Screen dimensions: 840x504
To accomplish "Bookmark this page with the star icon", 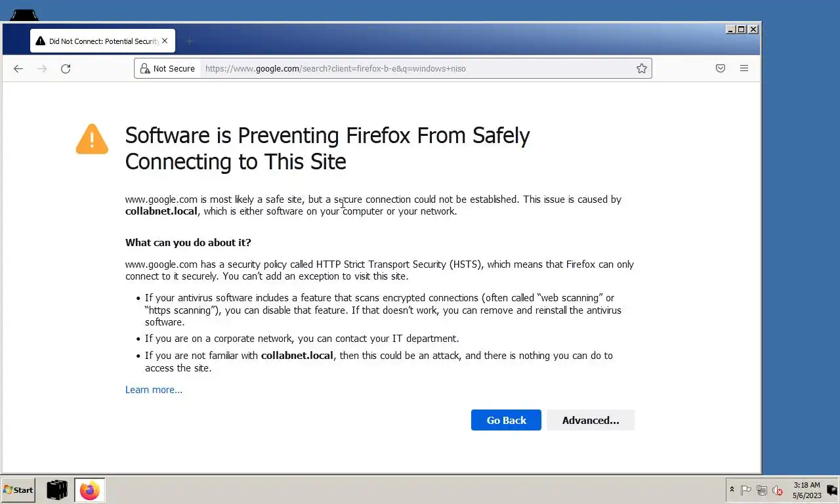I will click(642, 68).
